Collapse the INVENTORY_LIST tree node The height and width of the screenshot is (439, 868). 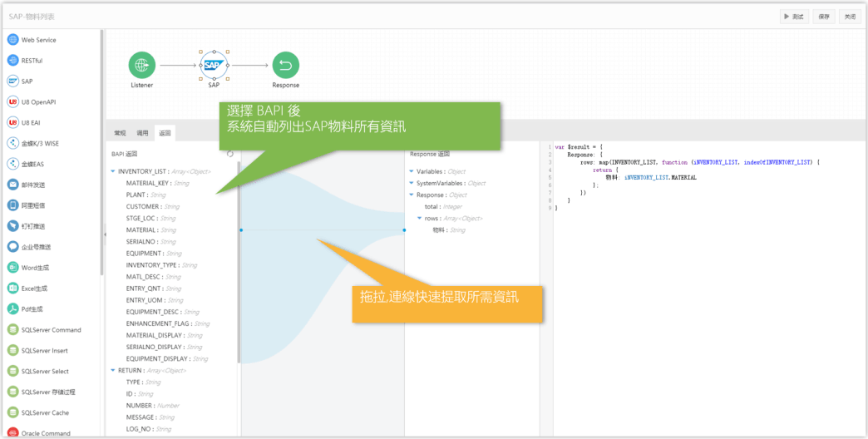point(113,171)
